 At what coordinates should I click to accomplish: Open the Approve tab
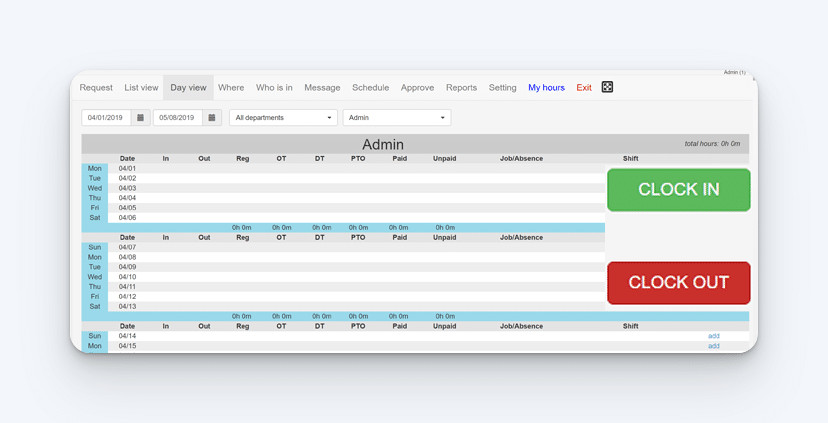click(x=417, y=88)
